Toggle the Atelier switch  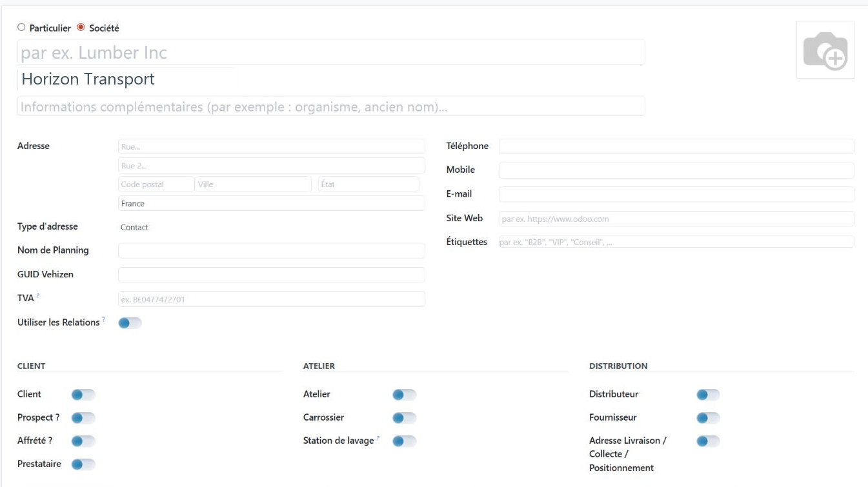[405, 395]
